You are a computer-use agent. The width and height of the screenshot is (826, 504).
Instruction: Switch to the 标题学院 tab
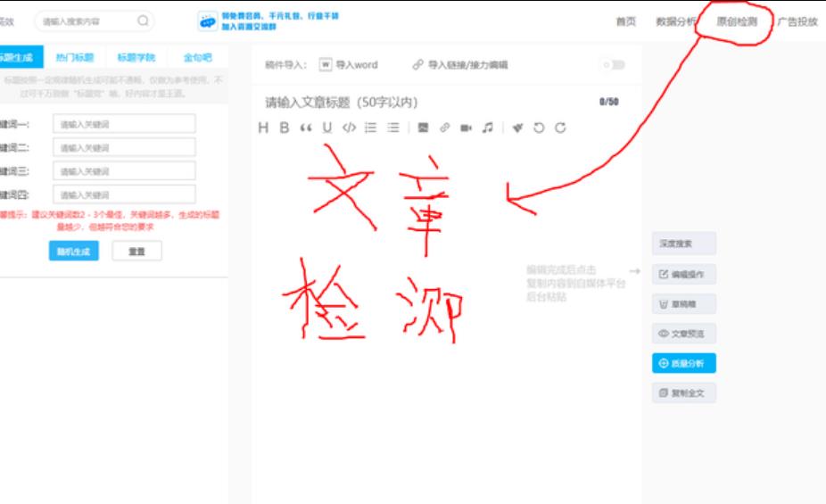click(x=136, y=57)
